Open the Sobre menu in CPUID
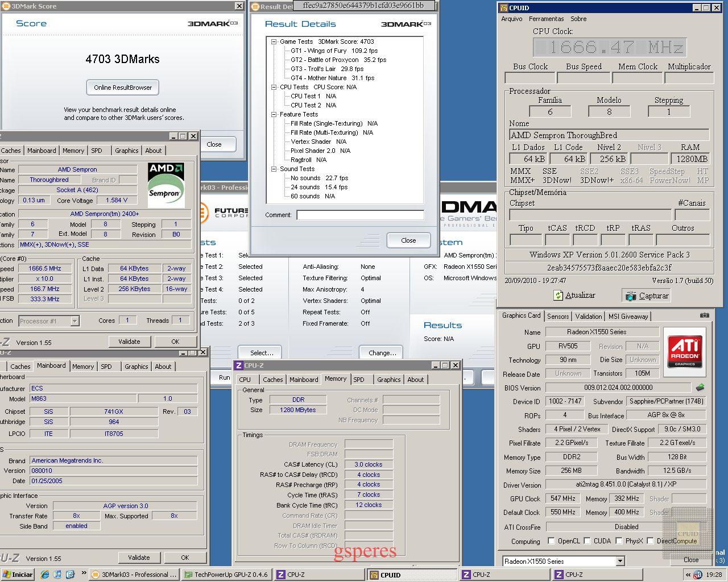This screenshot has height=582, width=728. [578, 19]
